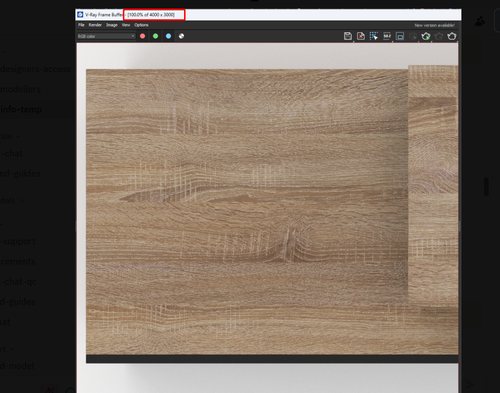Expand the RGB color channel dropdown
500x393 pixels.
click(x=106, y=36)
